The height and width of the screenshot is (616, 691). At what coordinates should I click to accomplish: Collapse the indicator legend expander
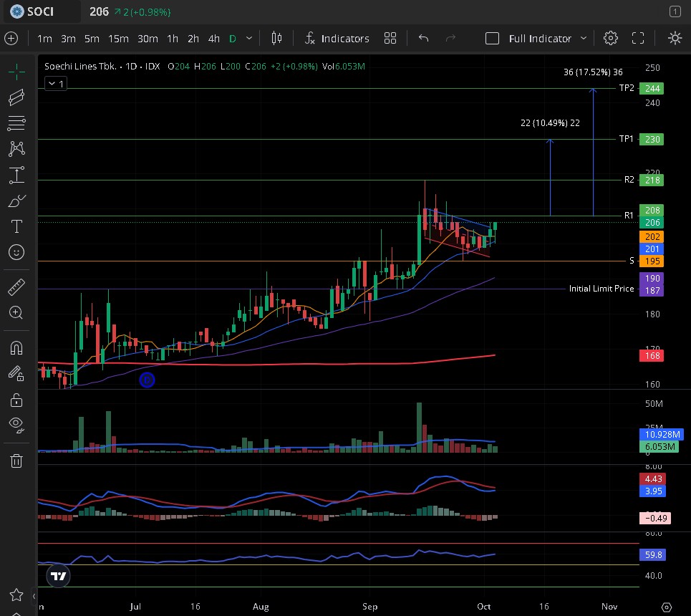point(55,84)
